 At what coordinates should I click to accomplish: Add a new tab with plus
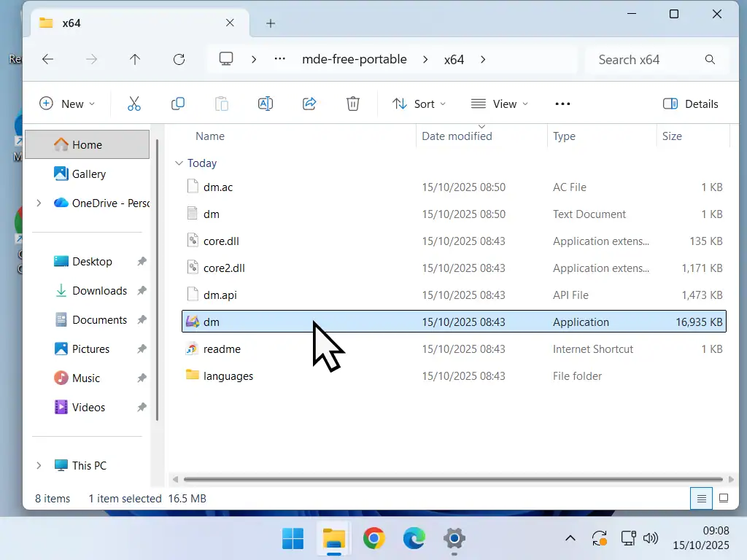[271, 23]
